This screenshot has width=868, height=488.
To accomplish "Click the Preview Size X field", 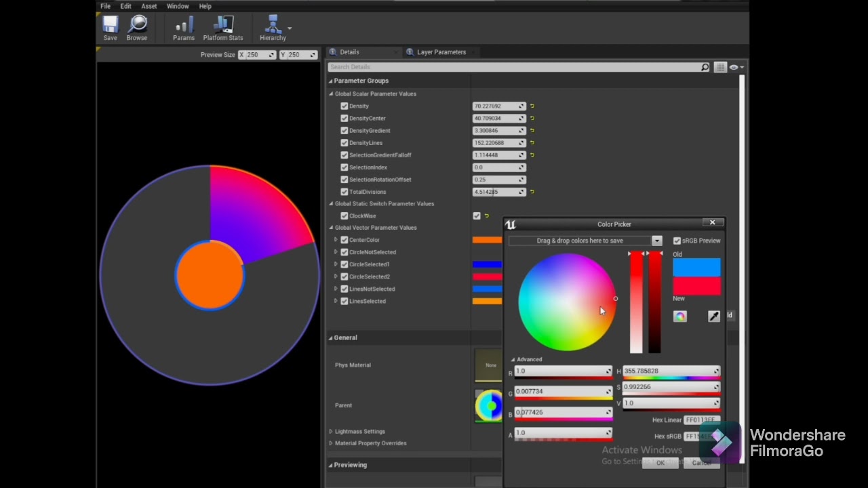I will [x=257, y=55].
